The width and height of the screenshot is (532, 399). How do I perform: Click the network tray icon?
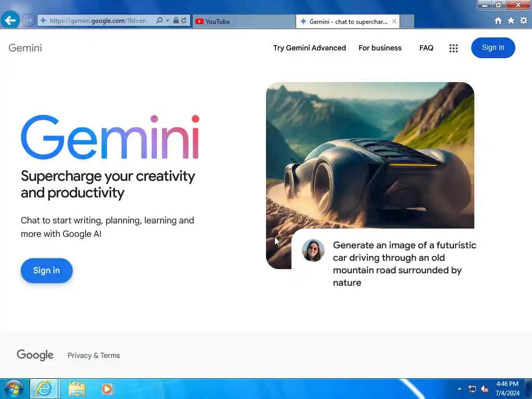(x=472, y=389)
